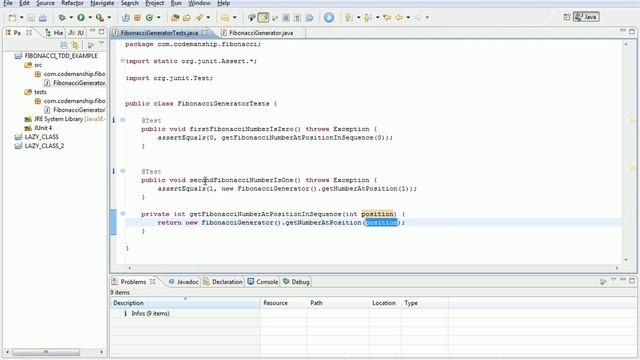Click the New Java Class icon
640x360 pixels.
(x=149, y=18)
